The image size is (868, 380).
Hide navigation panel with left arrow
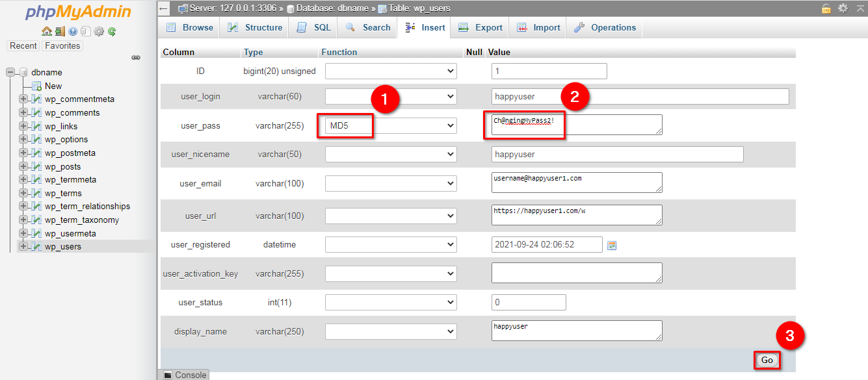point(164,8)
